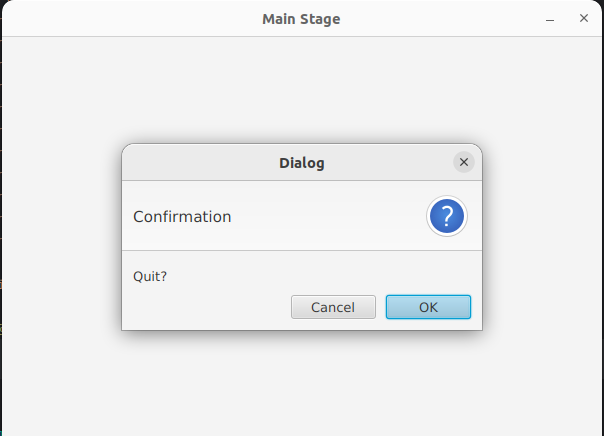Click the "Main Stage" window title
Screen dimensions: 604x436
(301, 19)
